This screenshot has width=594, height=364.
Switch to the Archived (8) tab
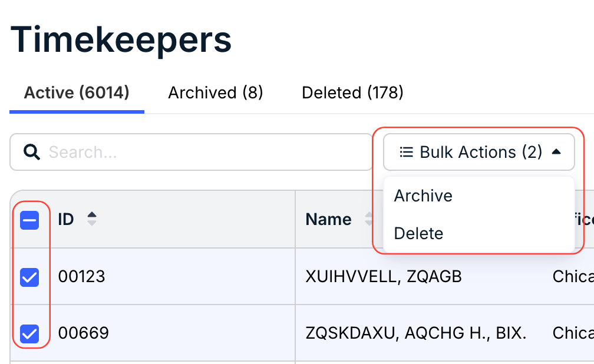(216, 93)
